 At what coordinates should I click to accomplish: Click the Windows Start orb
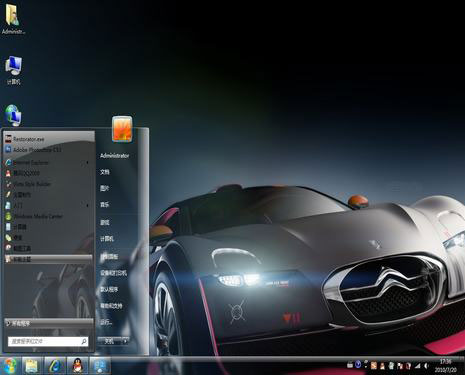(x=10, y=366)
